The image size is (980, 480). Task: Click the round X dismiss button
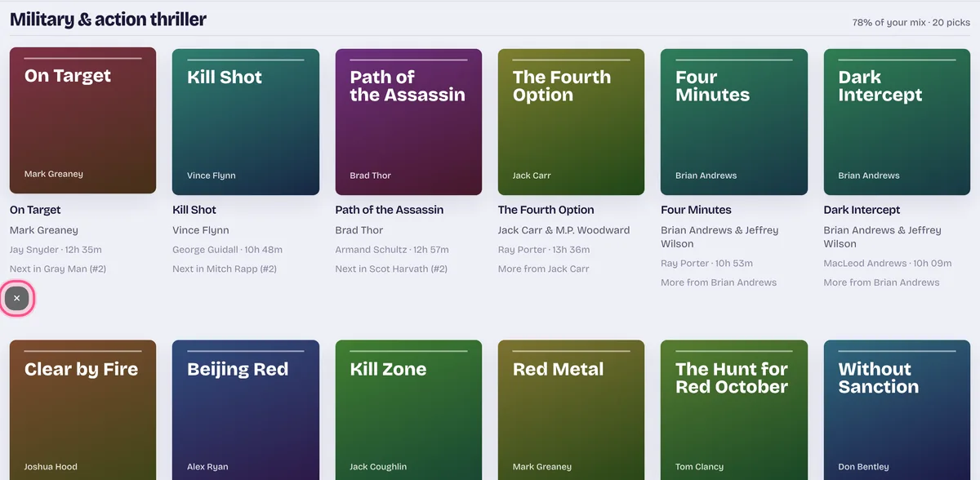click(x=16, y=298)
